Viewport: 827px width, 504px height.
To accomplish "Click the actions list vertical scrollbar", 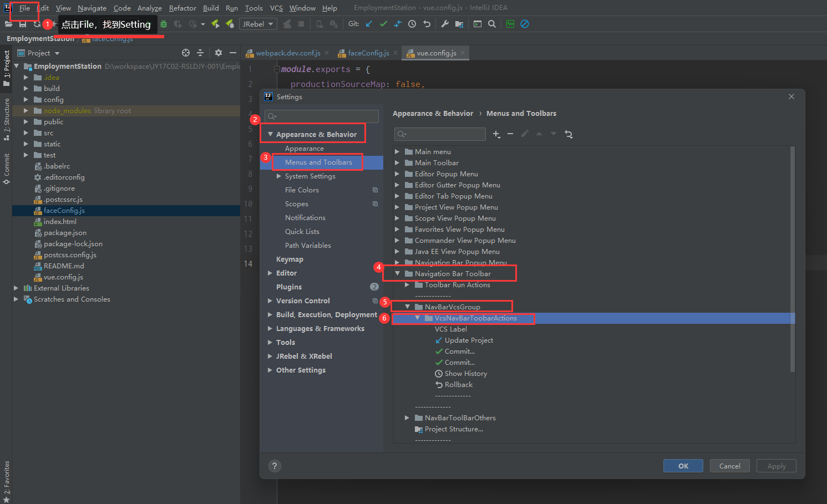I will 793,259.
